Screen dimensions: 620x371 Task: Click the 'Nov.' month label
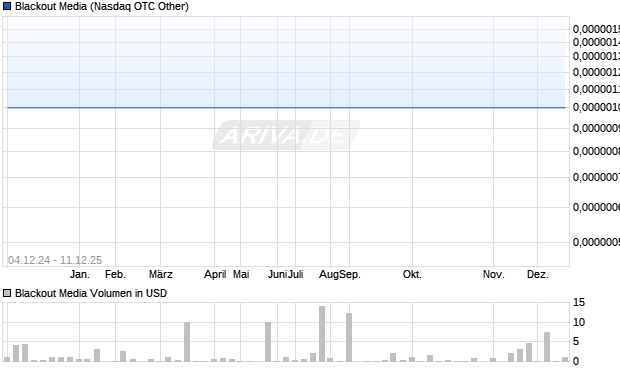point(494,274)
